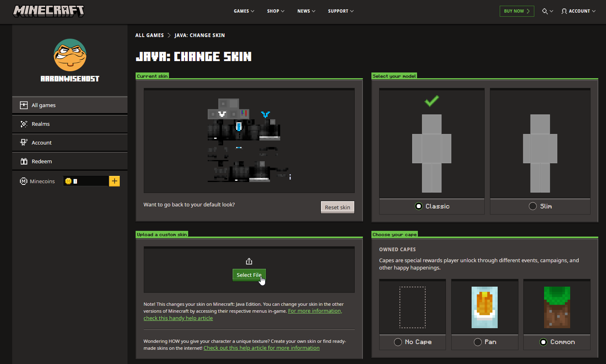
Task: Click the All games sidebar icon
Action: (x=24, y=105)
